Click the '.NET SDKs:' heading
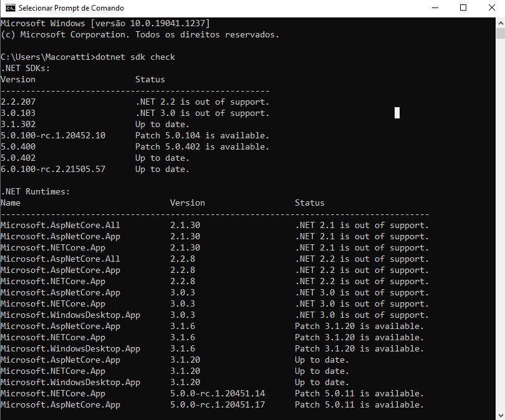 26,68
